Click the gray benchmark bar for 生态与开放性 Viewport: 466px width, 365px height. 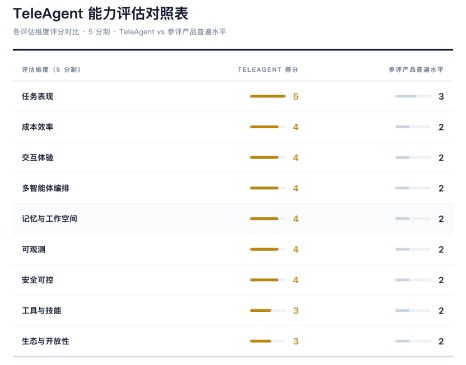tap(413, 341)
